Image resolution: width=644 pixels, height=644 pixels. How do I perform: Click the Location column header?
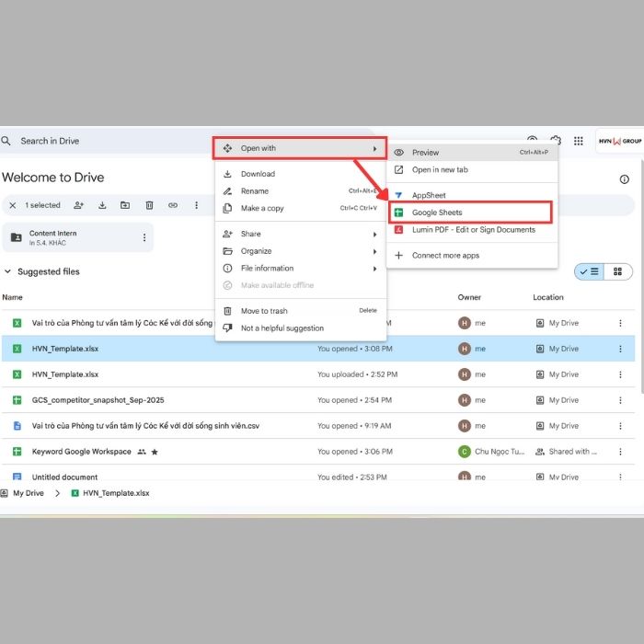click(x=548, y=297)
